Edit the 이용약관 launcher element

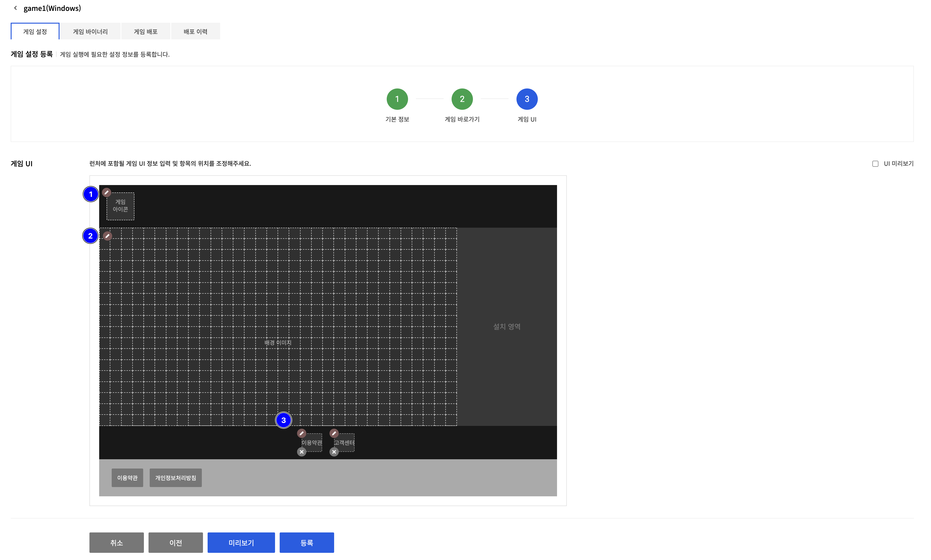pos(301,433)
